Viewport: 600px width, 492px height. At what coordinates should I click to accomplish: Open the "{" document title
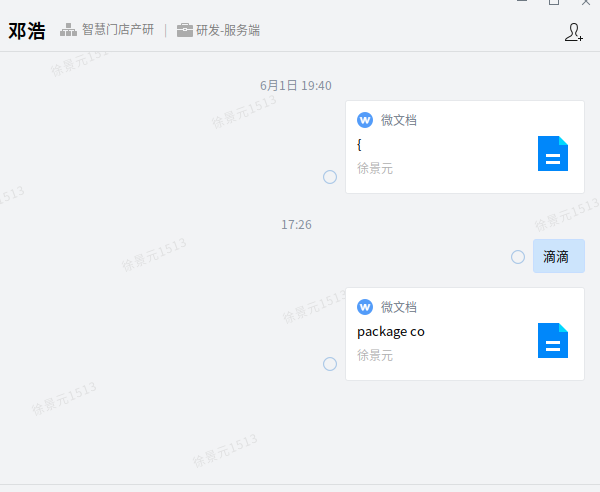coord(360,145)
